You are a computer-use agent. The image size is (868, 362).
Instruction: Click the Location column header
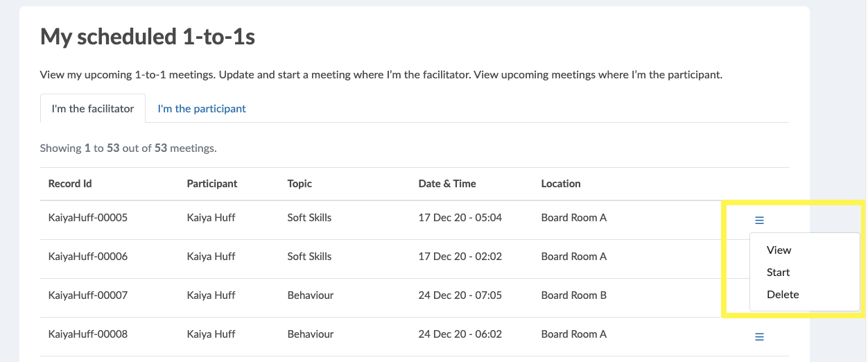click(561, 184)
